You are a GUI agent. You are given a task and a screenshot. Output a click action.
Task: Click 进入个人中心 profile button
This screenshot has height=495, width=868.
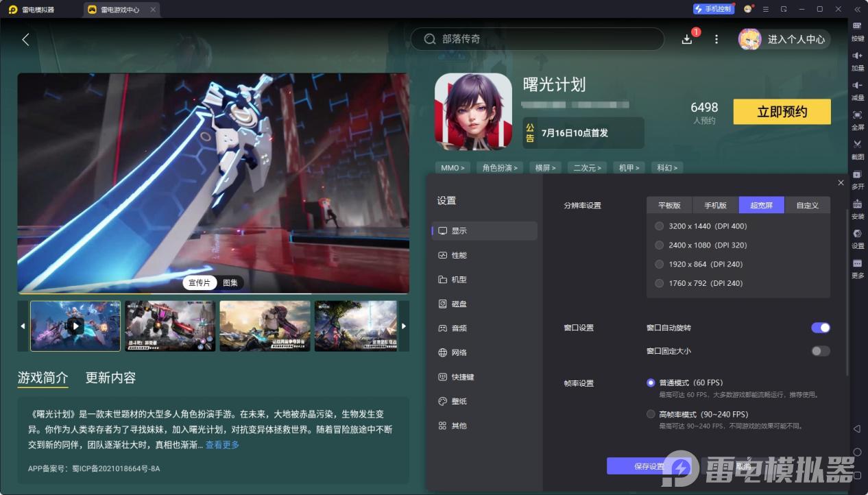coord(784,39)
